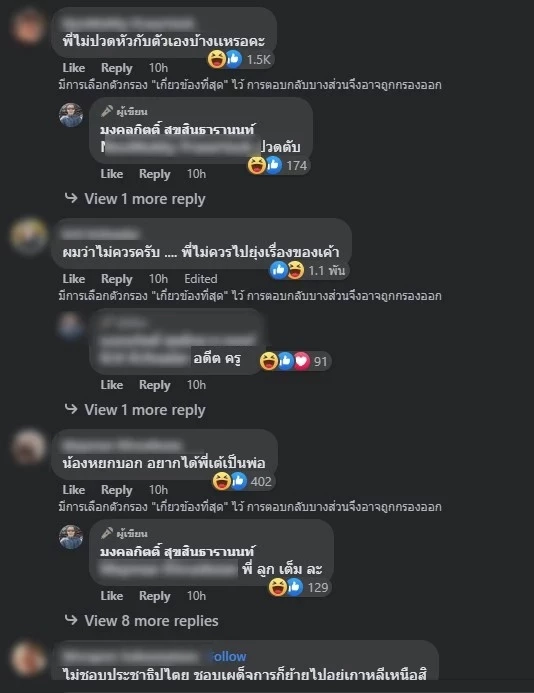The width and height of the screenshot is (534, 693).
Task: Click the reaction icons beside 129 count
Action: click(286, 587)
